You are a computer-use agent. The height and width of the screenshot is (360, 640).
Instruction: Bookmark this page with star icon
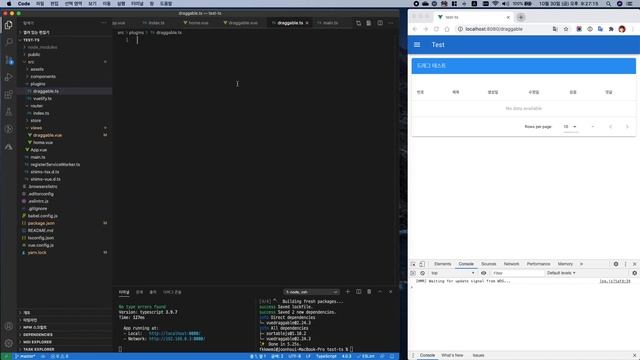[566, 29]
